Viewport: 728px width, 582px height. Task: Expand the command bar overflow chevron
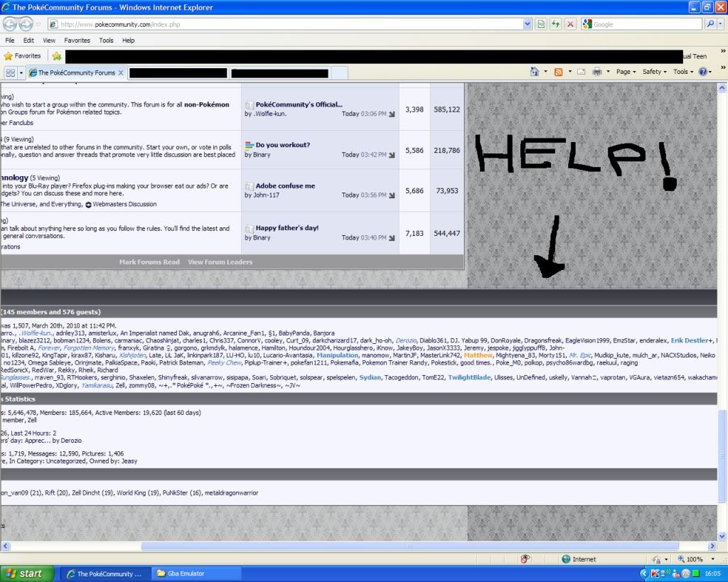click(x=723, y=68)
